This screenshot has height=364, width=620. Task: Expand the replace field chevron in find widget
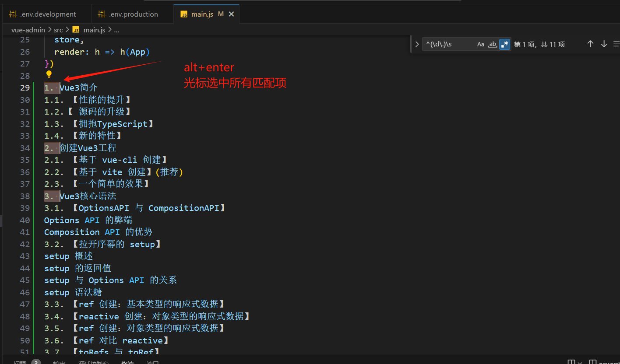point(417,44)
